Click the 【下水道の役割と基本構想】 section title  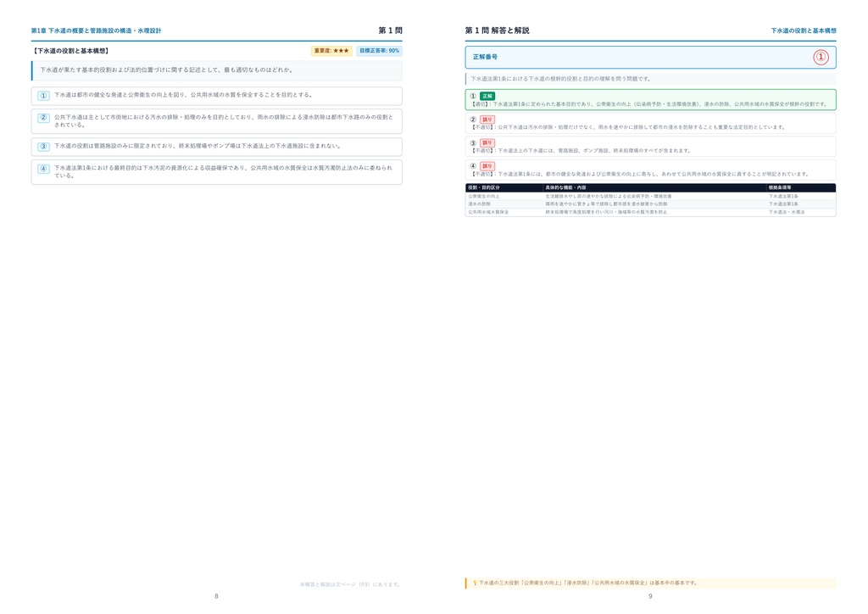(x=70, y=51)
